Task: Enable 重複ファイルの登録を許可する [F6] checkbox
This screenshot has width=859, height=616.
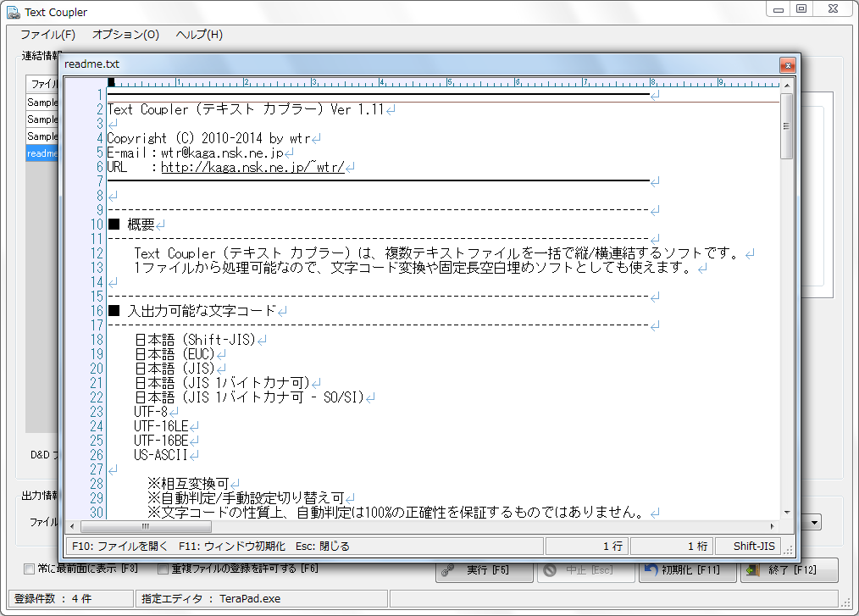Action: pos(163,569)
